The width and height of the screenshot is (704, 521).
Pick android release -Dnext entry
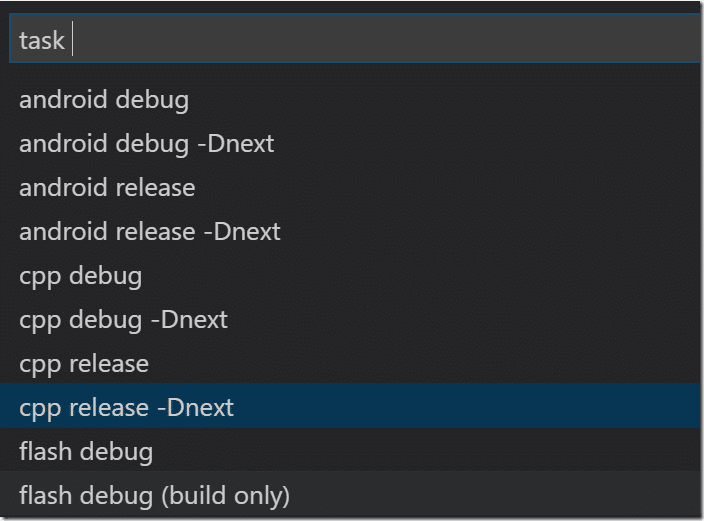[x=350, y=231]
